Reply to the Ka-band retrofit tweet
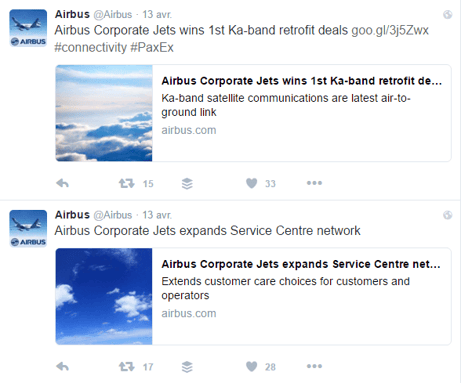 click(x=62, y=183)
